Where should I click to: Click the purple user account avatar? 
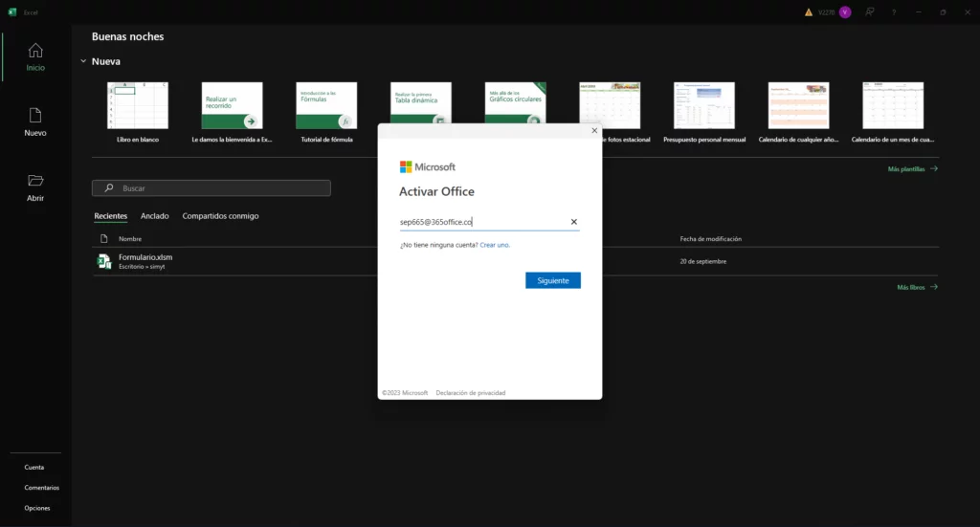pos(845,12)
